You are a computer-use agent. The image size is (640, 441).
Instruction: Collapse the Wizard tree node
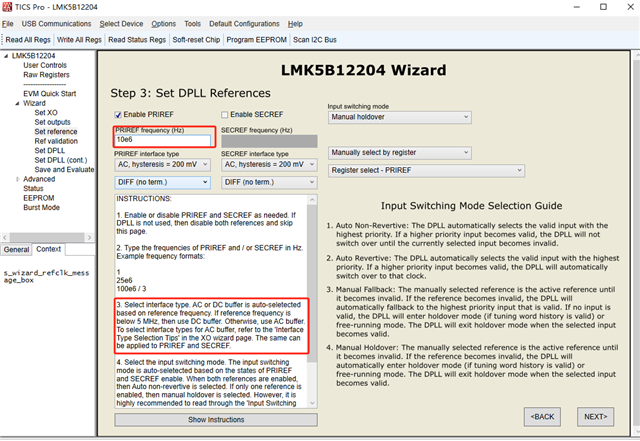coord(17,103)
